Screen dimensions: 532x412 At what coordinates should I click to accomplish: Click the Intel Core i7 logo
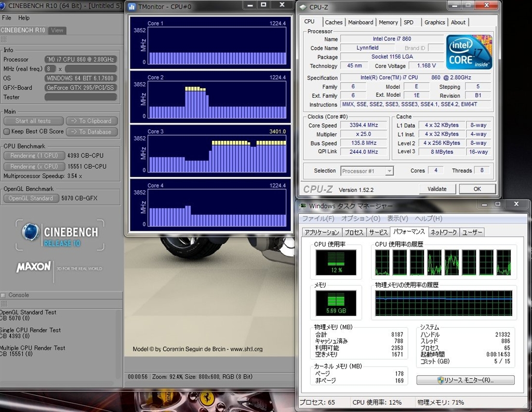tap(469, 52)
